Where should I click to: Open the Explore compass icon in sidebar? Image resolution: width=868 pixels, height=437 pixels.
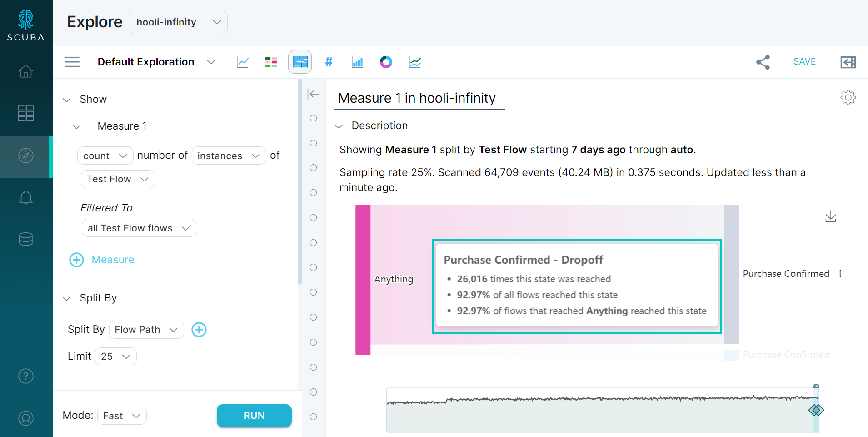pyautogui.click(x=26, y=156)
